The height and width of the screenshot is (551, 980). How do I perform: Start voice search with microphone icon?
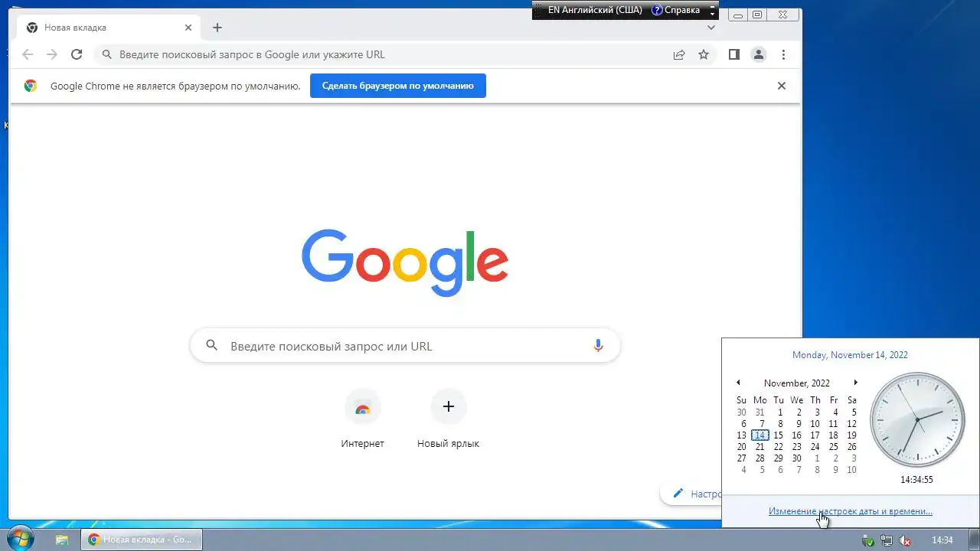point(599,346)
